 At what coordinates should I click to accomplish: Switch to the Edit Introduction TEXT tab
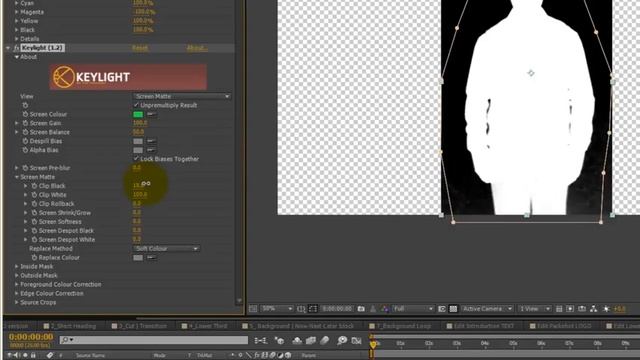tap(484, 326)
